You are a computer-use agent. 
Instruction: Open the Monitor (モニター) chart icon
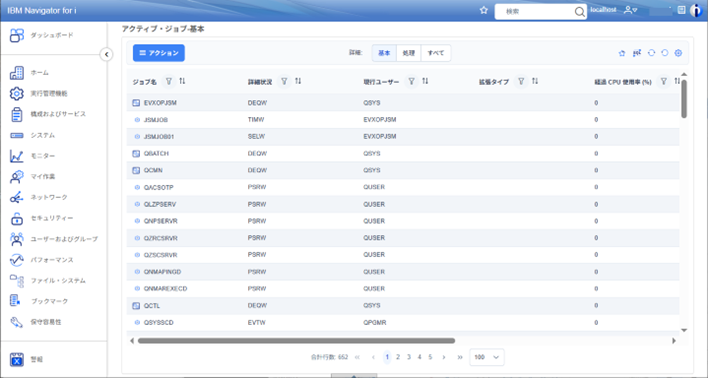coord(17,156)
